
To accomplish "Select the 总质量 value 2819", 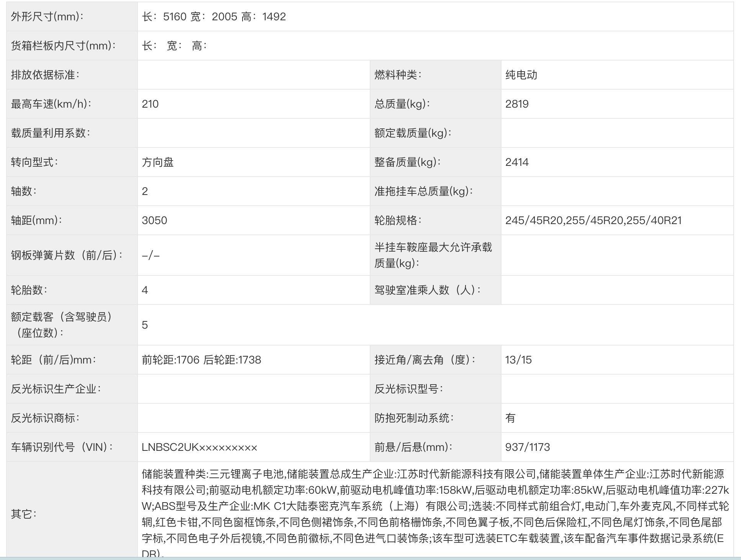I will [x=517, y=104].
